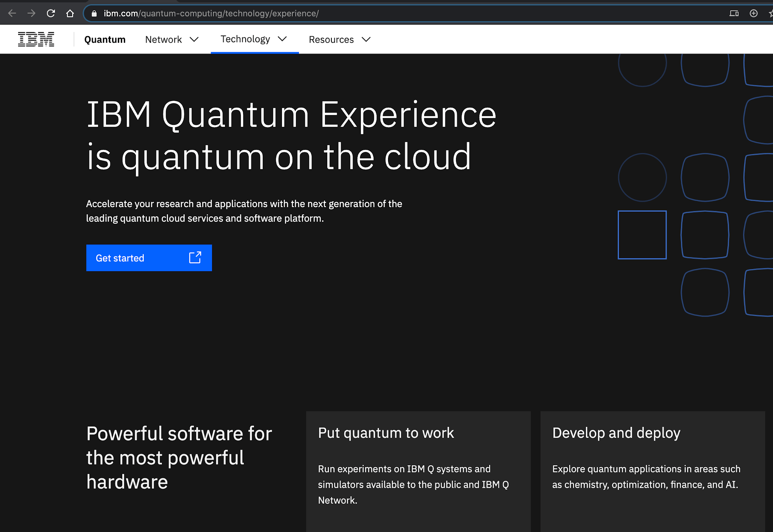Expand the Network dropdown

pyautogui.click(x=195, y=39)
